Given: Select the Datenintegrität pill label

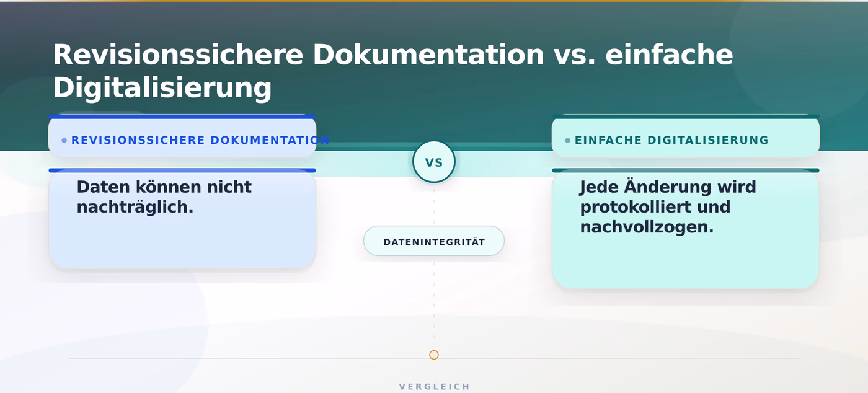Looking at the screenshot, I should 434,241.
